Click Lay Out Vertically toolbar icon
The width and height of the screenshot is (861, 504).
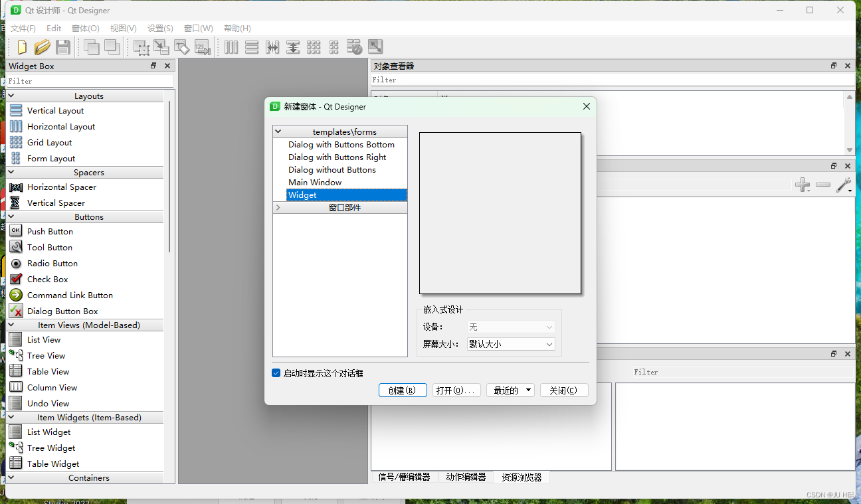[x=252, y=46]
